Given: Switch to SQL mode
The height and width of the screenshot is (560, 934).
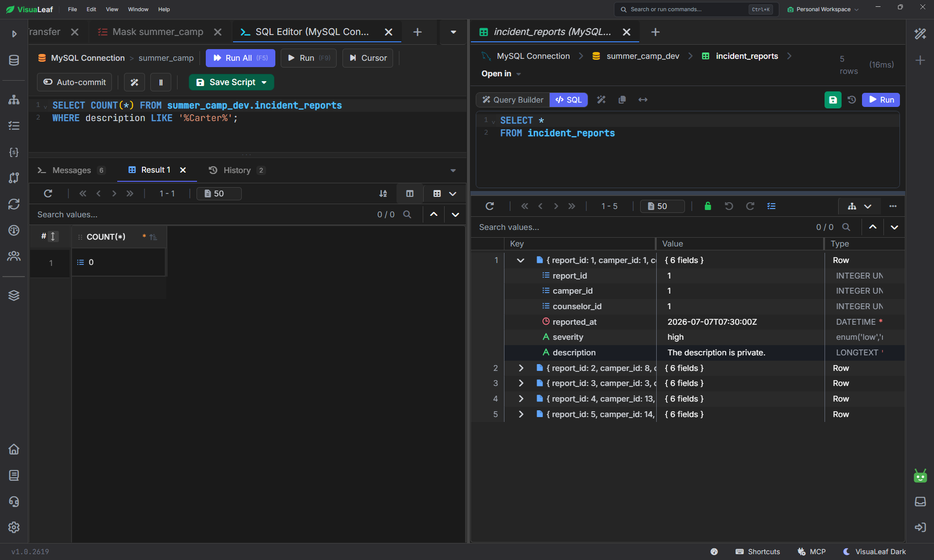Looking at the screenshot, I should click(x=569, y=100).
